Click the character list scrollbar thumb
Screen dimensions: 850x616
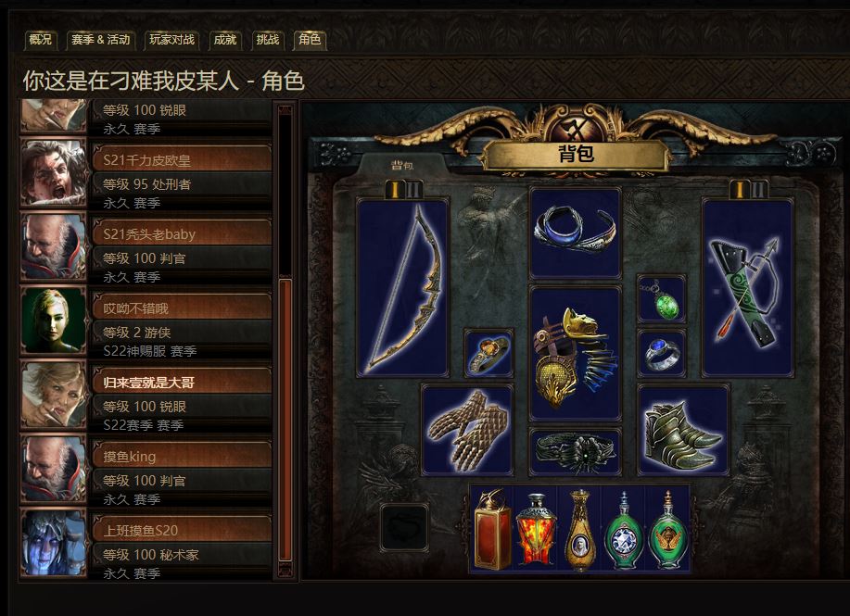[x=285, y=421]
